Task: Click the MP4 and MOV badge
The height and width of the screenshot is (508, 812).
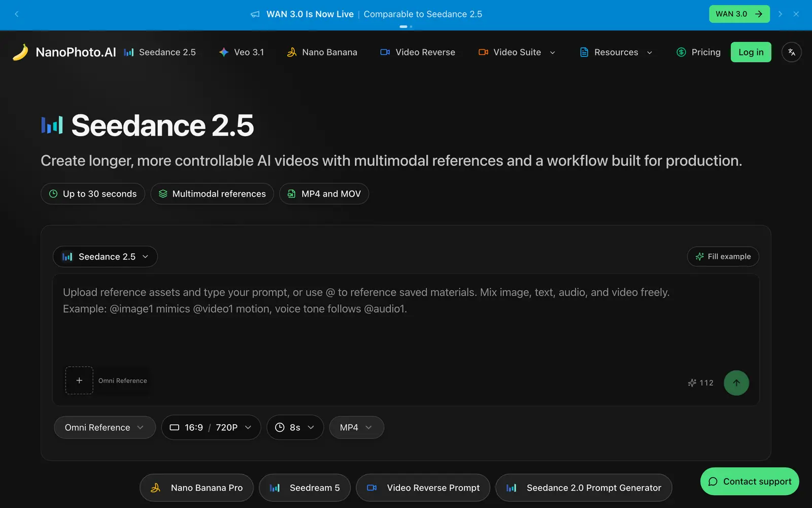Action: point(324,194)
